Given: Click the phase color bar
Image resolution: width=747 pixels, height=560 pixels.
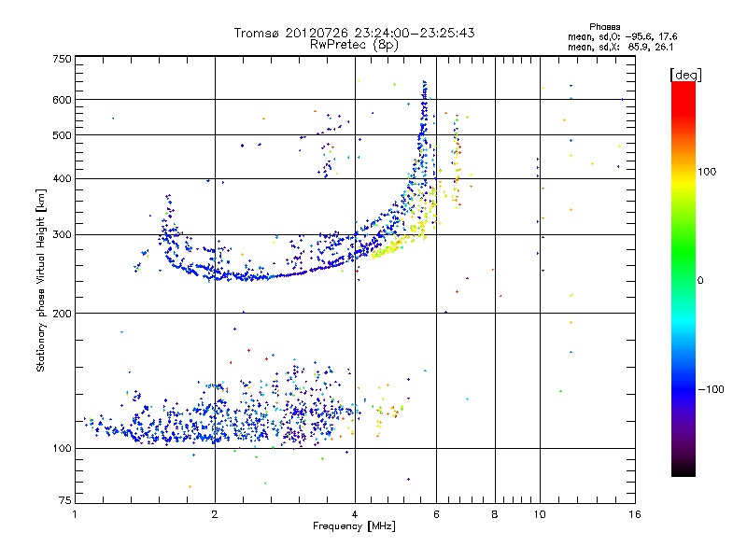Looking at the screenshot, I should (x=684, y=279).
